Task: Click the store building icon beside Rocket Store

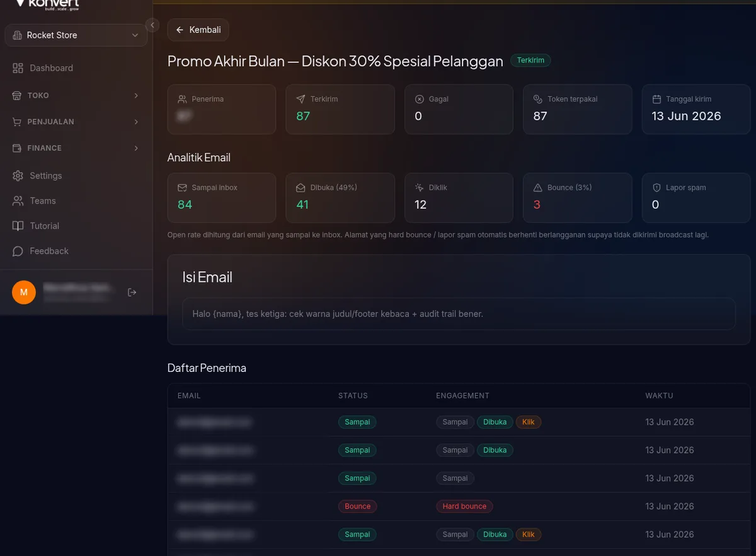Action: click(17, 35)
